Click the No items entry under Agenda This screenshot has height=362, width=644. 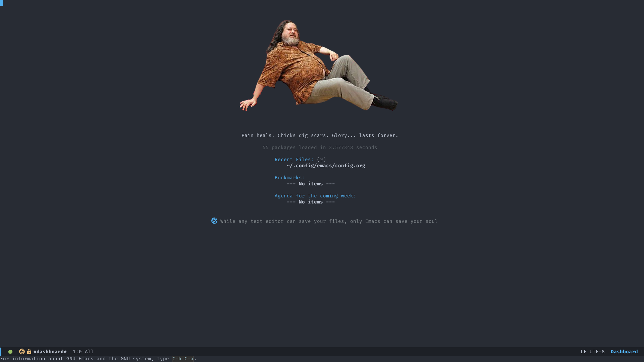pyautogui.click(x=311, y=202)
